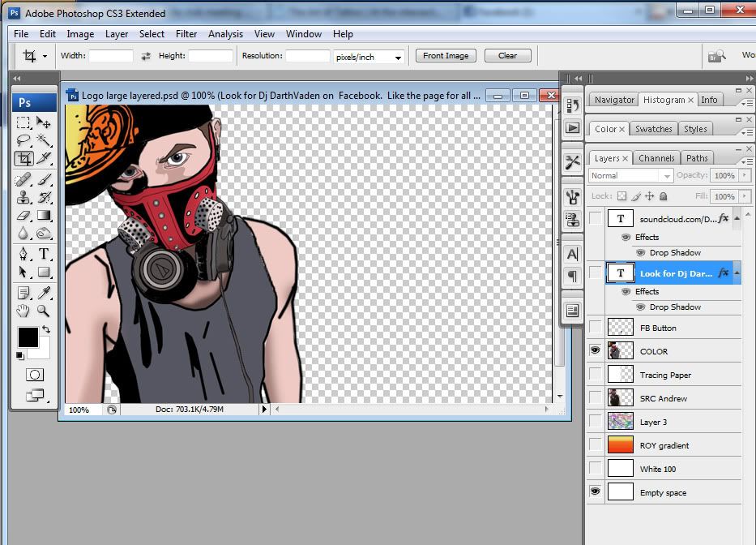The width and height of the screenshot is (756, 545).
Task: Select the Dodge tool
Action: [x=44, y=233]
